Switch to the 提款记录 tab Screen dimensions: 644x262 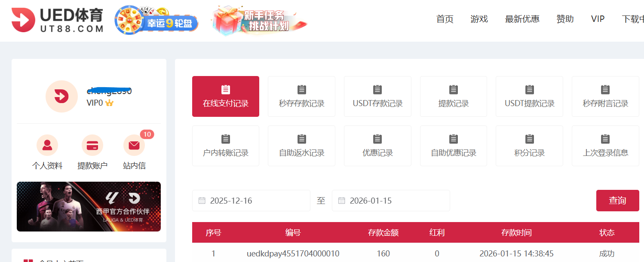453,96
